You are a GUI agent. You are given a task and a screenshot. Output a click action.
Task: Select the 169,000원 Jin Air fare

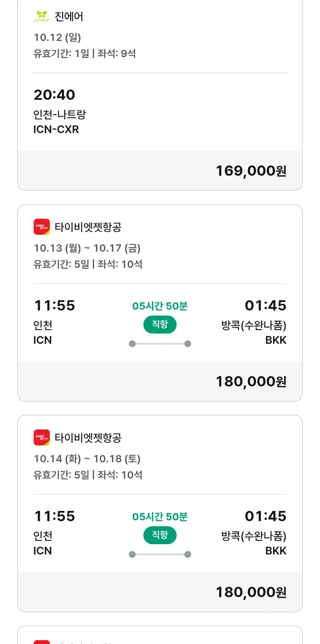point(251,171)
